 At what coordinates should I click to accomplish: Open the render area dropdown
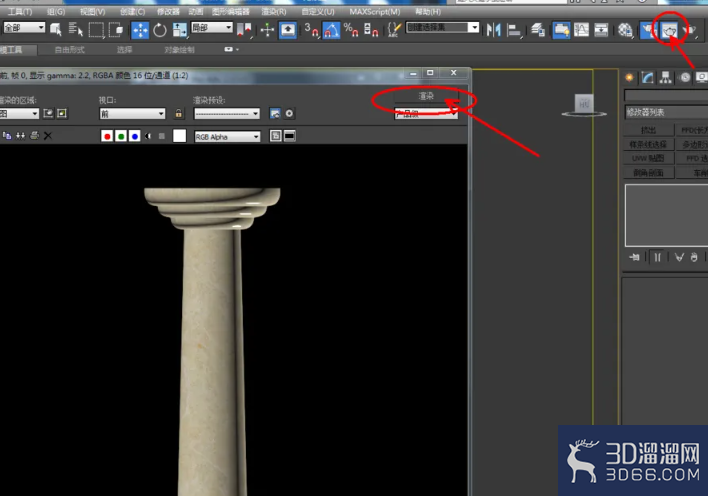coord(19,114)
